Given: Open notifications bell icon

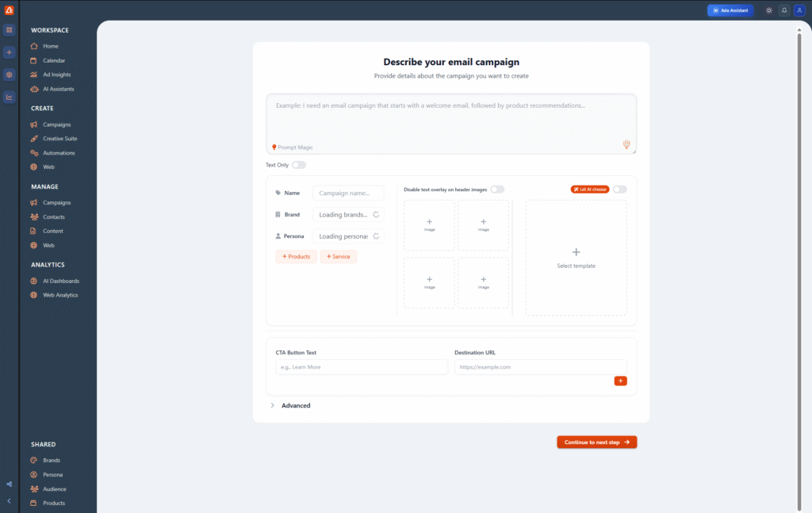Looking at the screenshot, I should pos(784,10).
